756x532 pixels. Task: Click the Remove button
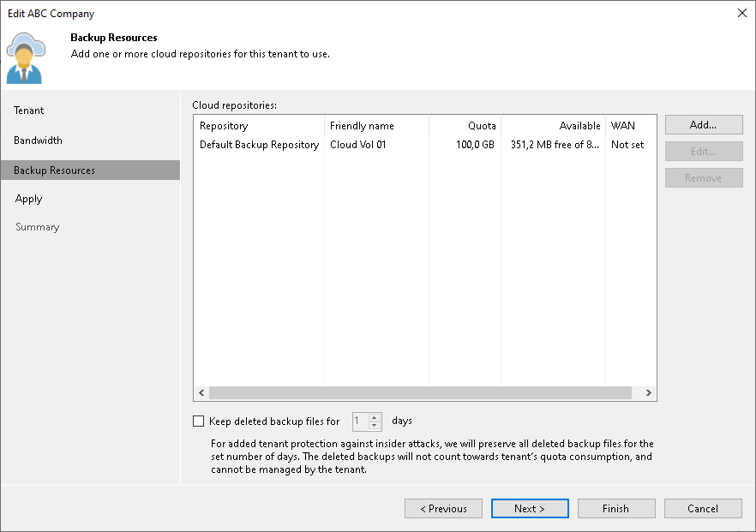[x=703, y=177]
